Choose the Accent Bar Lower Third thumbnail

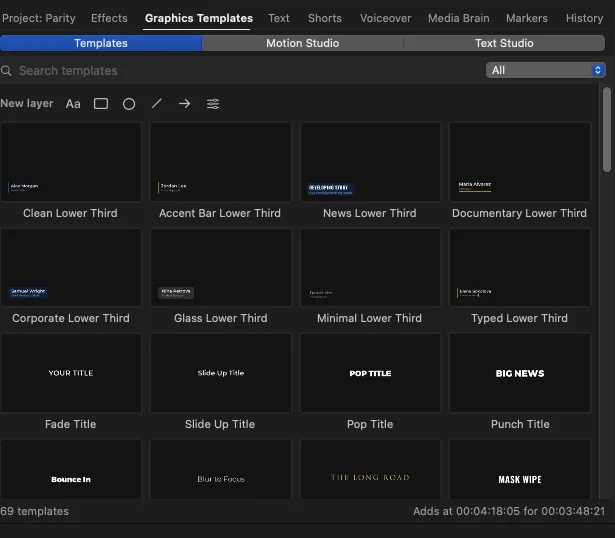(x=221, y=162)
